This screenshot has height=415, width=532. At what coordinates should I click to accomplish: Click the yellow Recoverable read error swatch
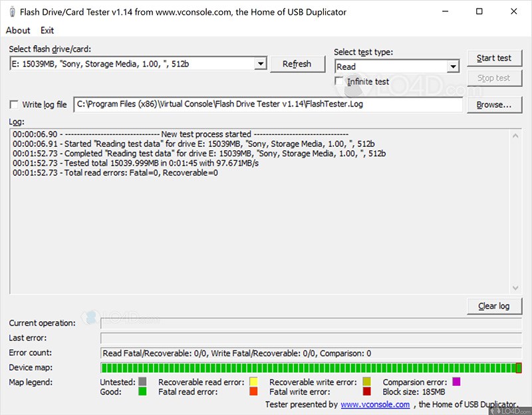253,381
